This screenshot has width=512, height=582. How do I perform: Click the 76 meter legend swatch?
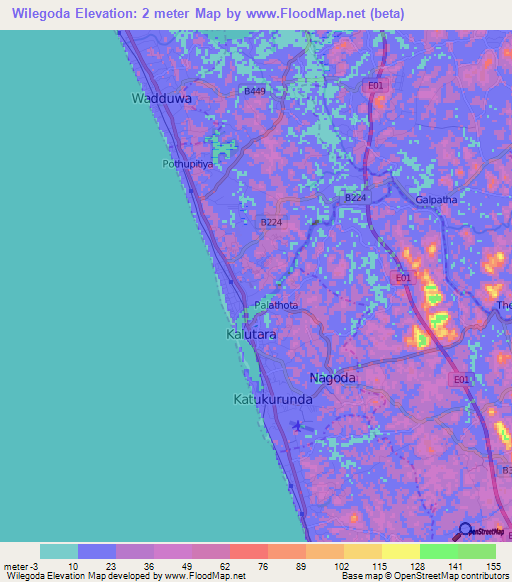point(287,552)
